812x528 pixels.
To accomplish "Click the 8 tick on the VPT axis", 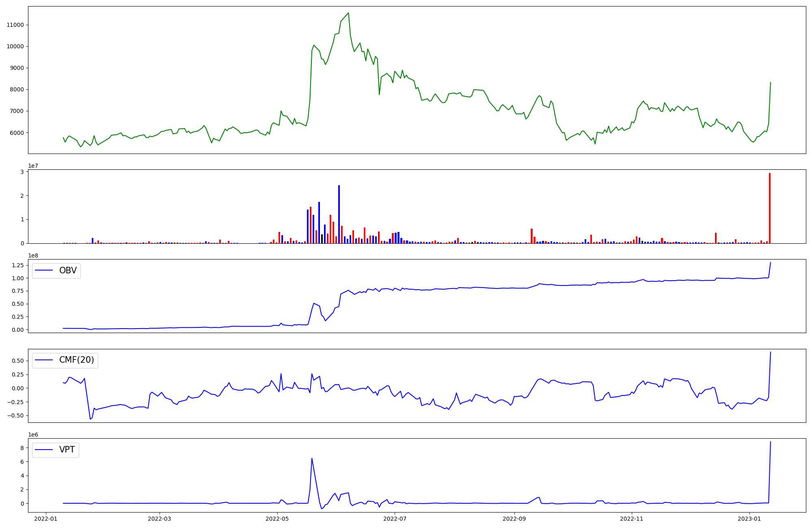I will 22,448.
